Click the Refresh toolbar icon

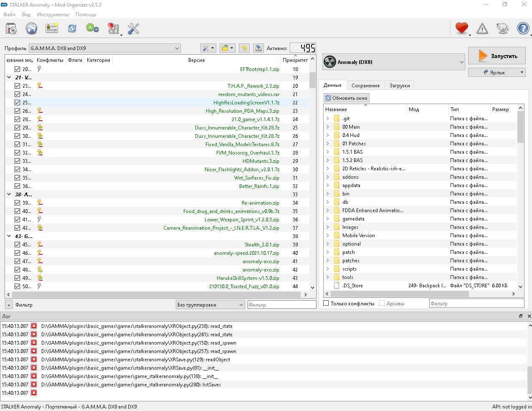tap(72, 28)
